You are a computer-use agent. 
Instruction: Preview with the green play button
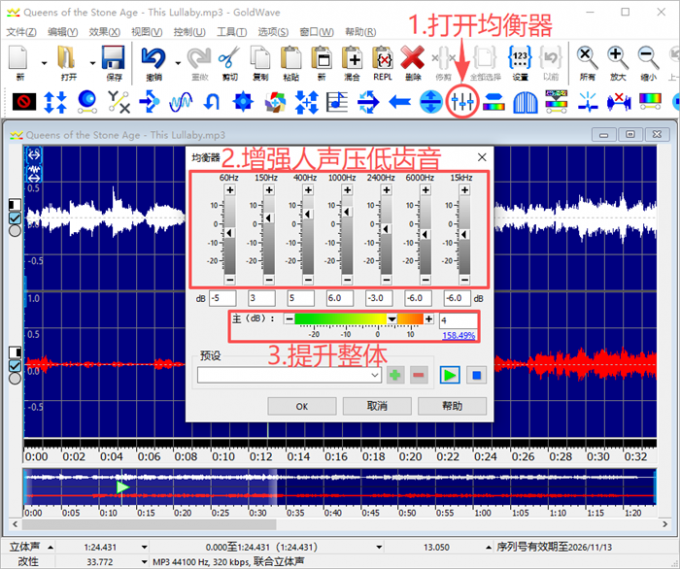click(x=450, y=375)
